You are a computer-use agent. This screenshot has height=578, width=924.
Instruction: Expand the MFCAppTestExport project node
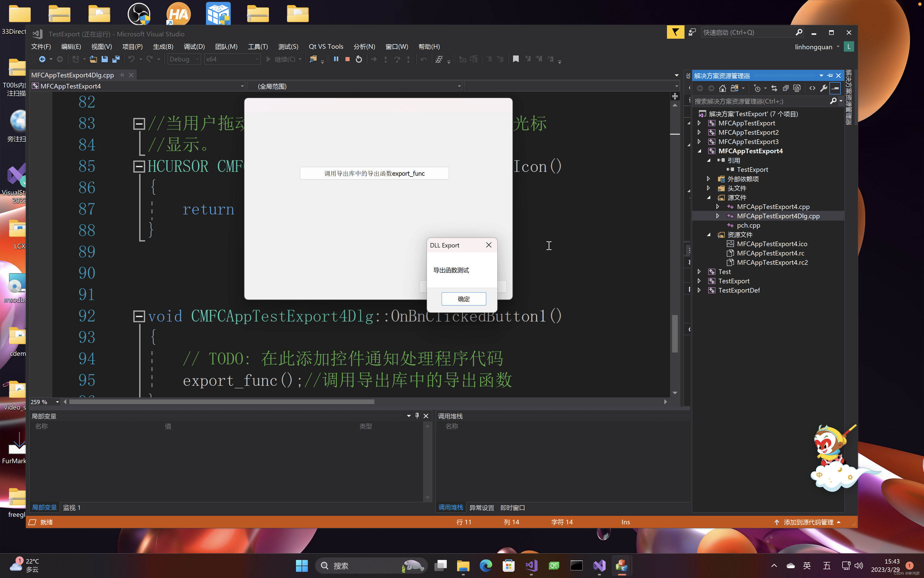pyautogui.click(x=699, y=123)
